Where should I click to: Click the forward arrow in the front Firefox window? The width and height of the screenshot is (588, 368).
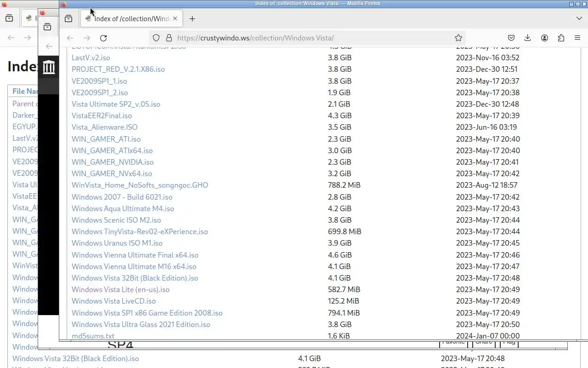point(86,38)
